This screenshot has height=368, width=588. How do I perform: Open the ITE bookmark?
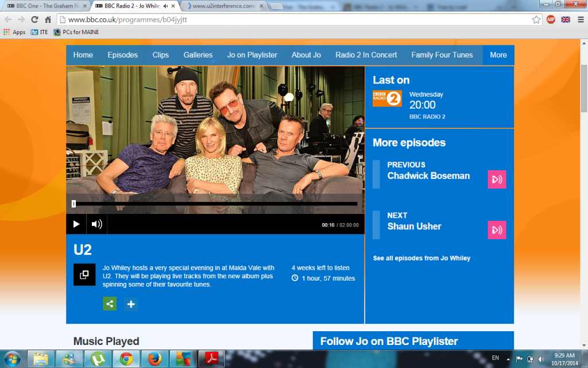[40, 32]
